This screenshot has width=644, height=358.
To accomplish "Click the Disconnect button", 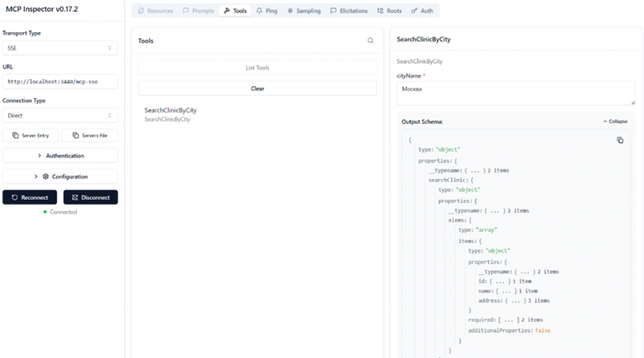I will point(90,197).
